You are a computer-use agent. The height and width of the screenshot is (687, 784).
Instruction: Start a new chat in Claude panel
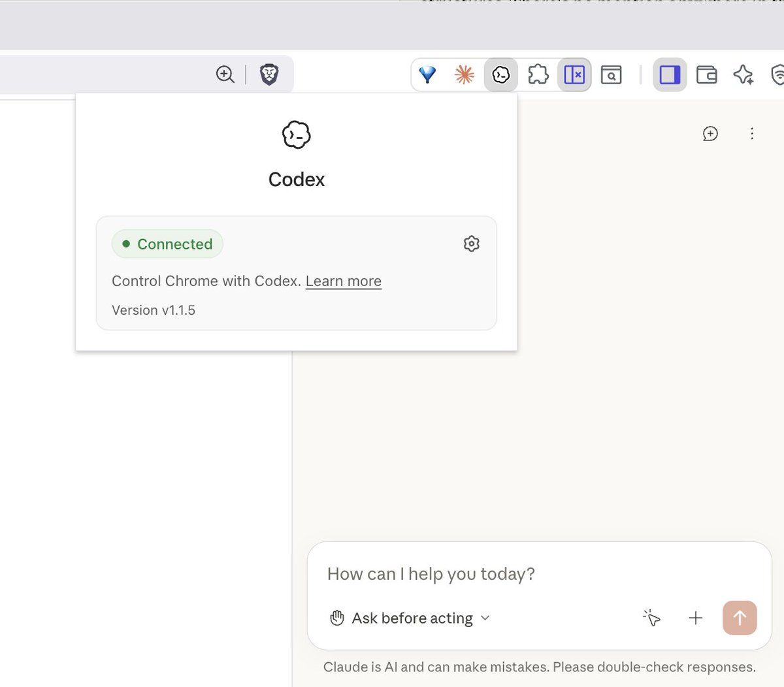tap(710, 133)
